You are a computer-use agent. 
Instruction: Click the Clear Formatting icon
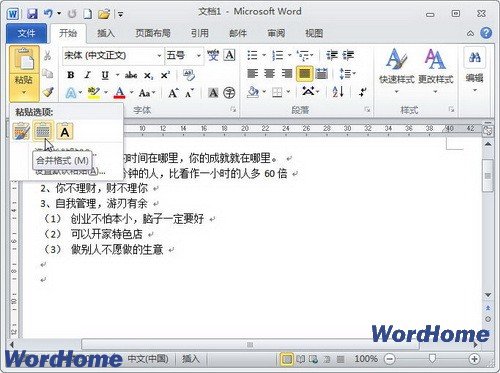189,75
